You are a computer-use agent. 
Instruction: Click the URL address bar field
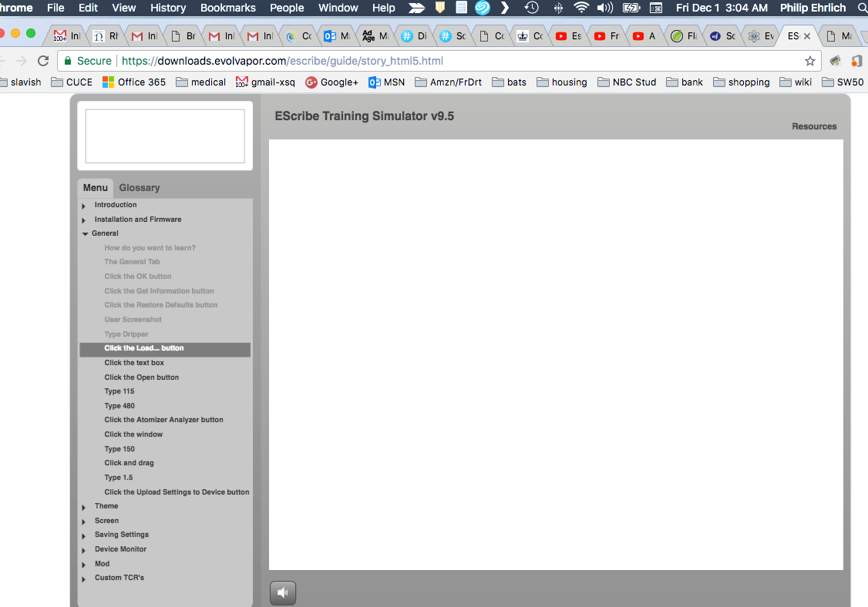pos(463,61)
